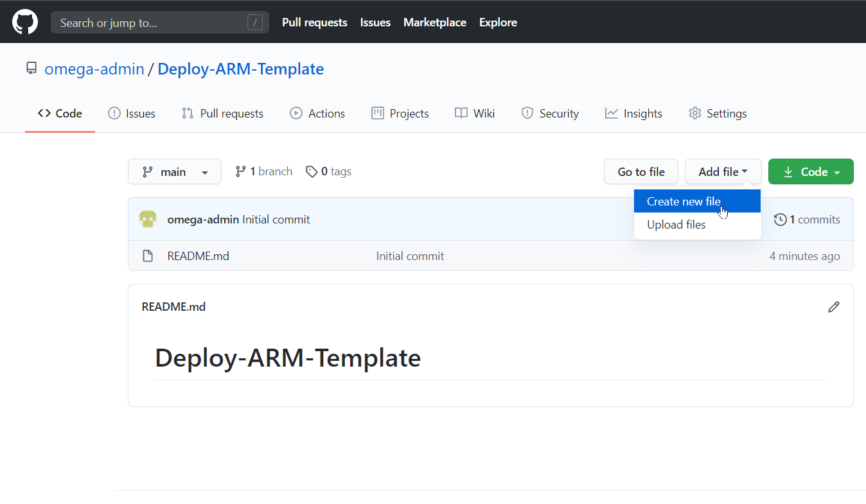866x504 pixels.
Task: Click the slash shortcut icon in search
Action: pos(255,22)
